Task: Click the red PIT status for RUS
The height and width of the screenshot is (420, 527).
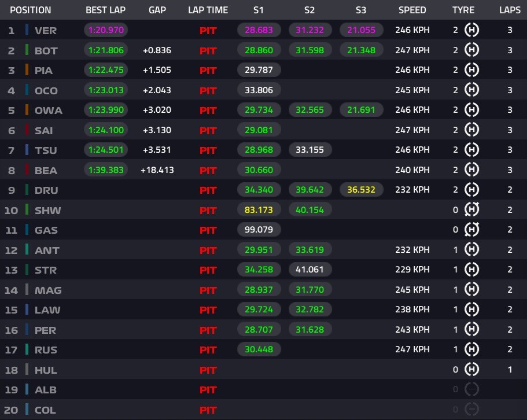Action: click(x=208, y=350)
